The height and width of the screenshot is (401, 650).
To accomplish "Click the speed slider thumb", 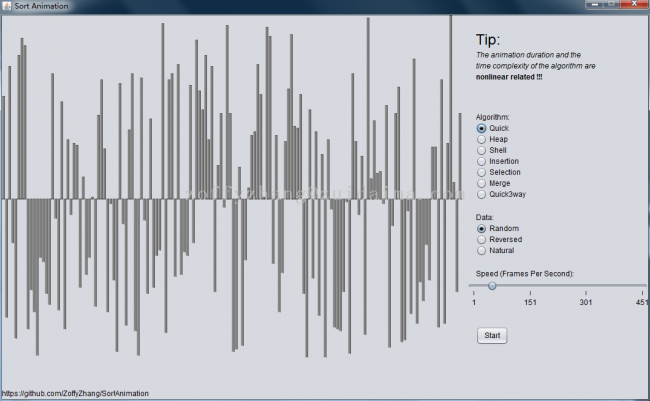I will pos(491,286).
